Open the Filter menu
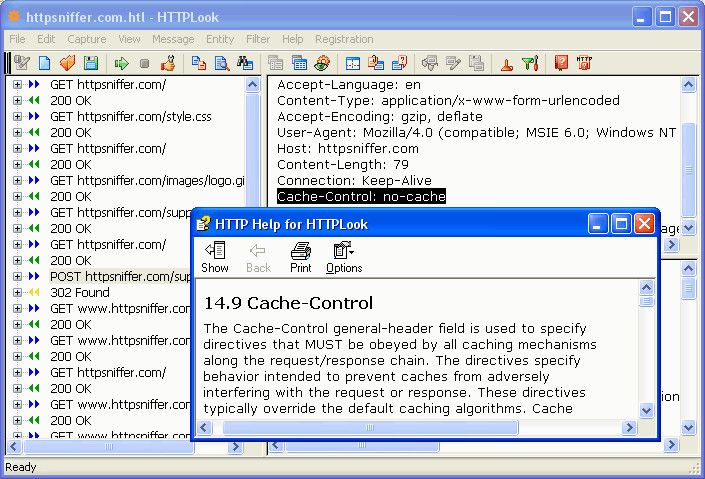The image size is (705, 479). 258,39
